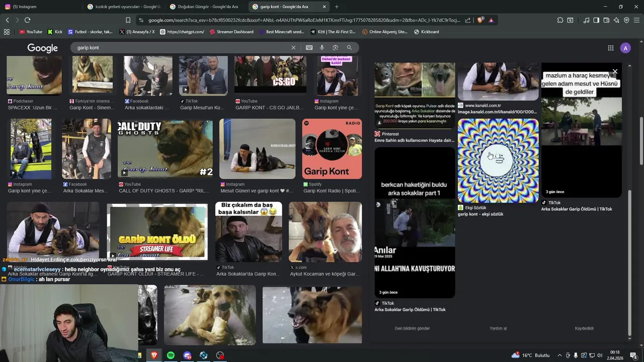The image size is (644, 362).
Task: Open chatgpt.com bookmark
Action: (x=182, y=32)
